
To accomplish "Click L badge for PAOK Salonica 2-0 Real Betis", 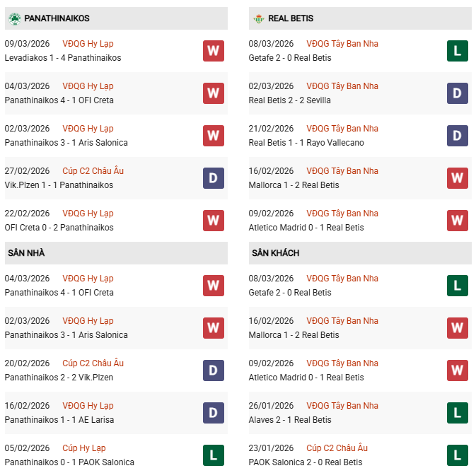I will 458,455.
